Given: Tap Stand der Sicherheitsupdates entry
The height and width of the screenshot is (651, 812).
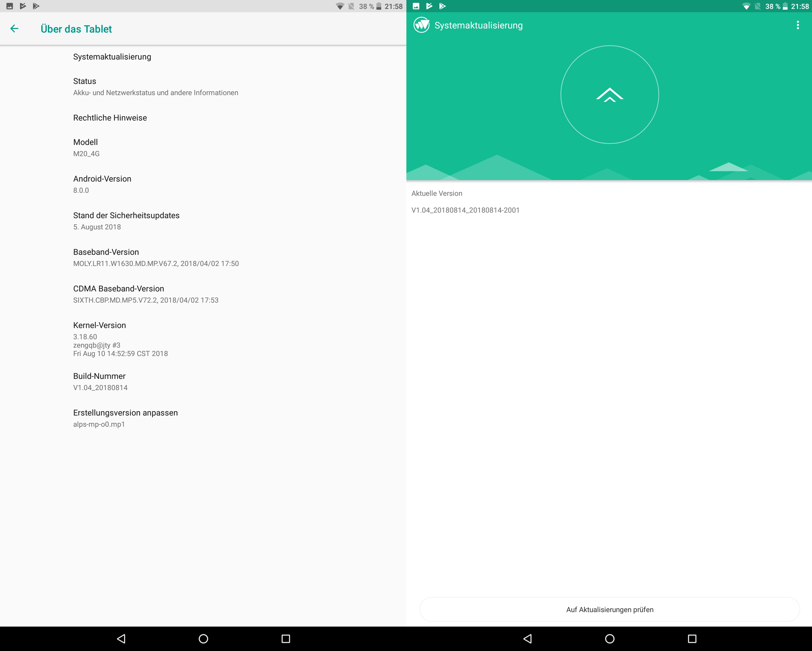Looking at the screenshot, I should tap(203, 221).
